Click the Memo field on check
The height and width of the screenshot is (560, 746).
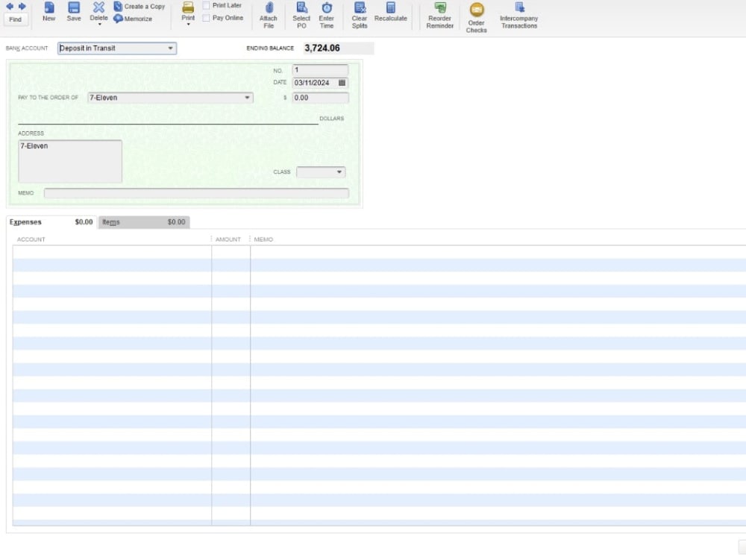(196, 193)
